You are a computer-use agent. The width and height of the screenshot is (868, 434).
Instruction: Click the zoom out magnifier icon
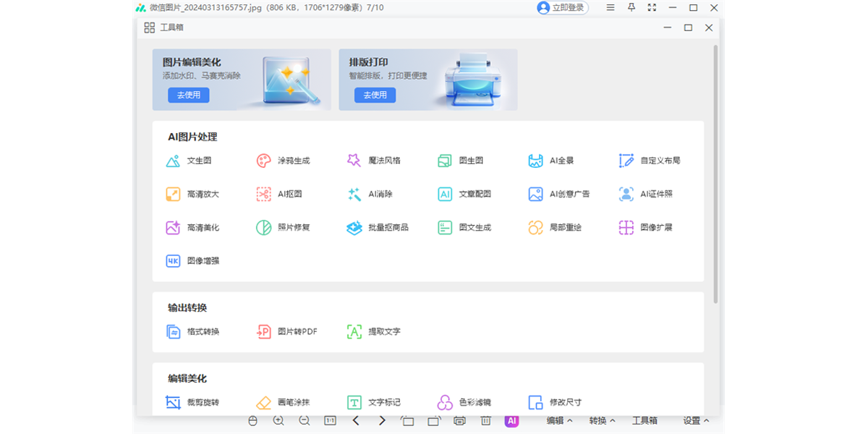(305, 421)
